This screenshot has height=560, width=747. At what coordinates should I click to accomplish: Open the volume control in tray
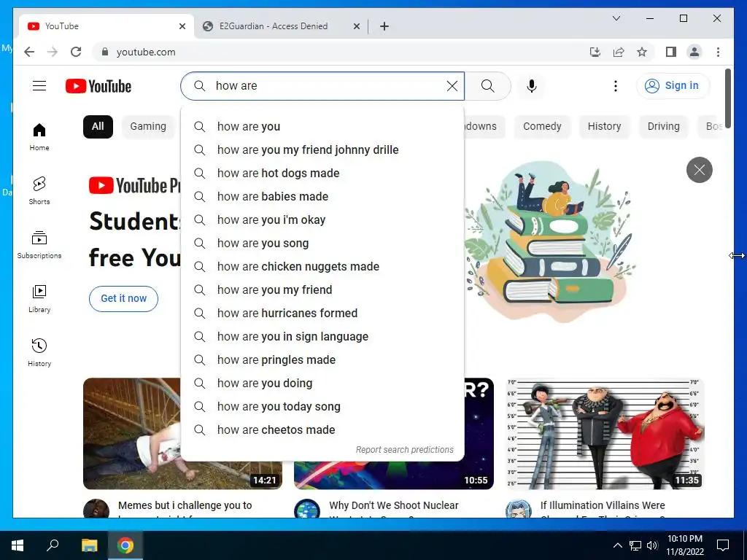[652, 545]
